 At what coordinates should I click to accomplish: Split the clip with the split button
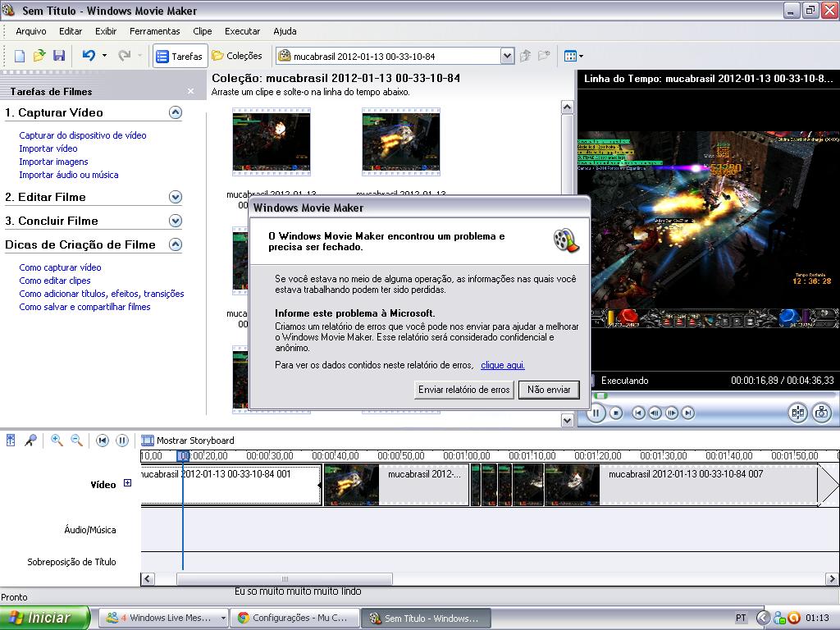pos(797,413)
